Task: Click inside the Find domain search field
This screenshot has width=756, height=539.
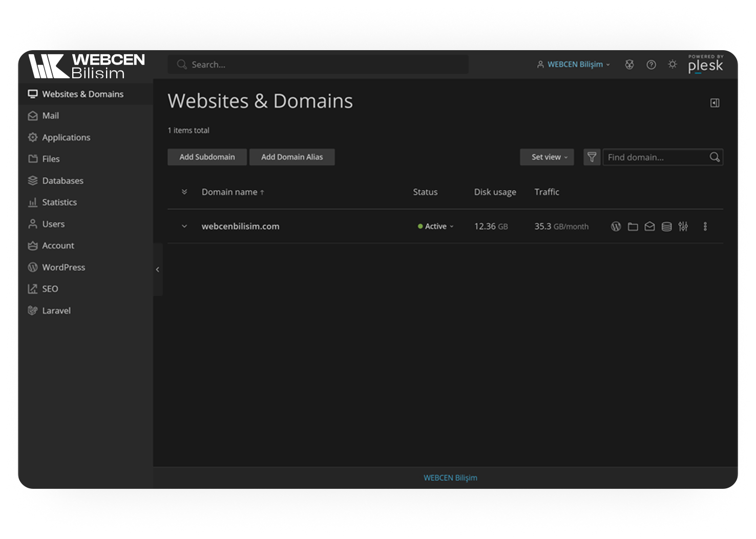Action: 656,157
